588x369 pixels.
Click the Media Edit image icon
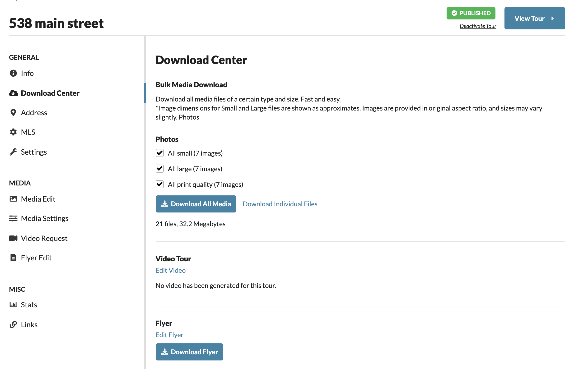click(13, 199)
